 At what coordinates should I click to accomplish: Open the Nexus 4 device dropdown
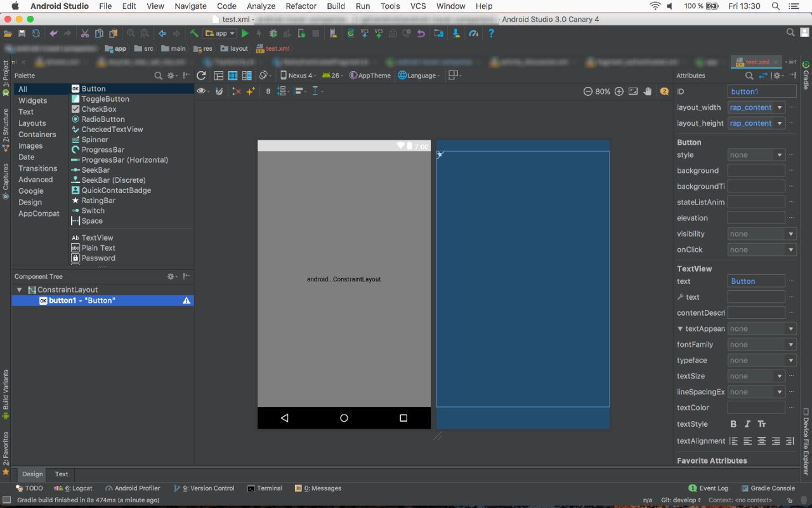[298, 76]
